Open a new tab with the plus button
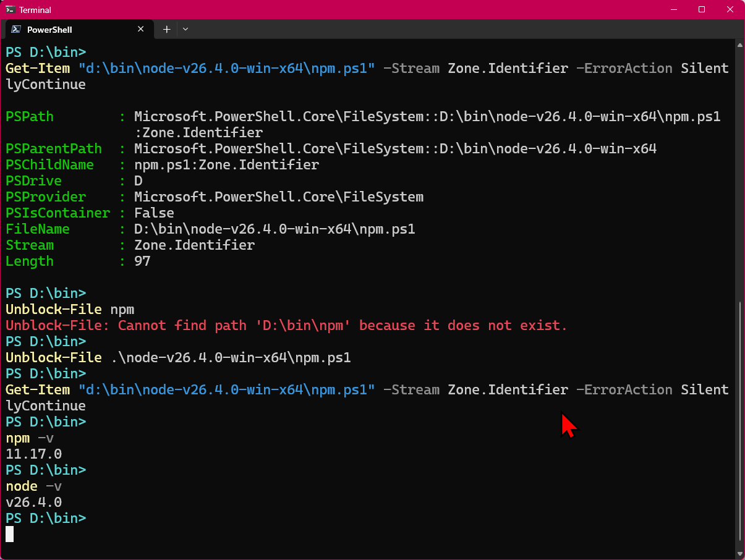The height and width of the screenshot is (560, 745). tap(166, 29)
